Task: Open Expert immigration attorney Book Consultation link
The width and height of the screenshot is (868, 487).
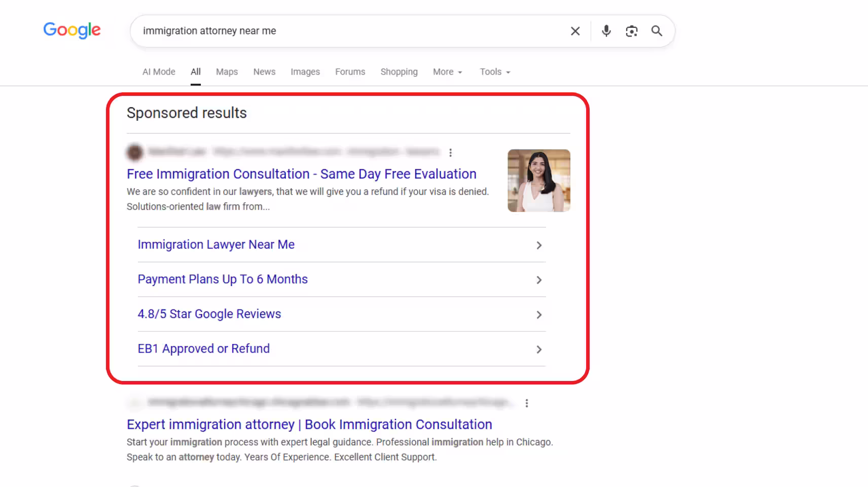Action: click(309, 424)
